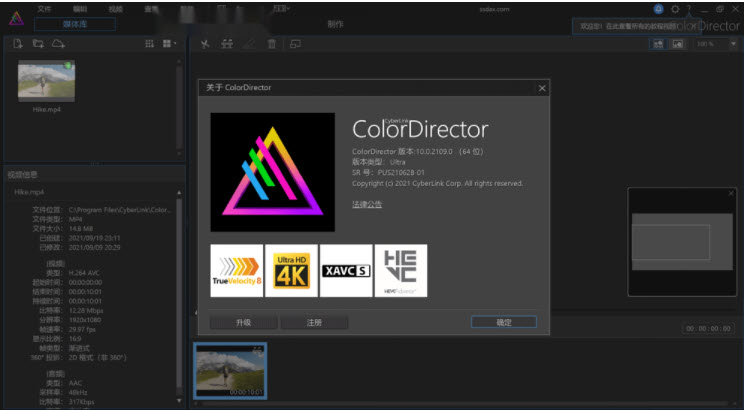
Task: Click the 升级 button in the dialog
Action: (x=243, y=322)
